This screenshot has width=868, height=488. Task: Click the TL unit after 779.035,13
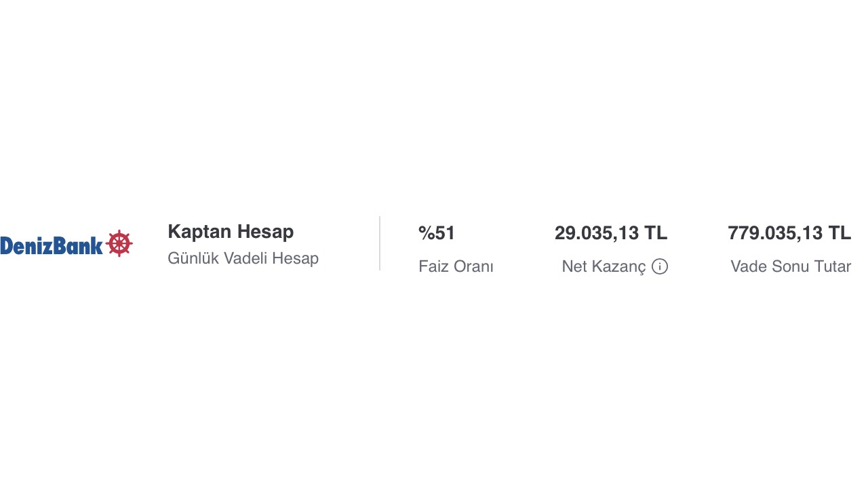[840, 233]
